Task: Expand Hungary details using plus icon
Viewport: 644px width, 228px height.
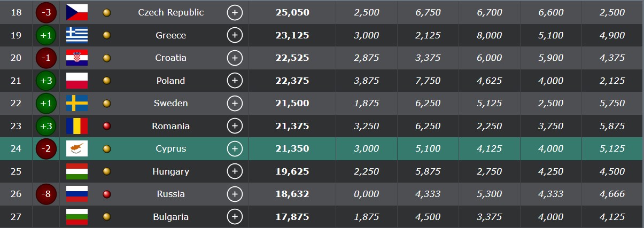Action: pyautogui.click(x=235, y=171)
